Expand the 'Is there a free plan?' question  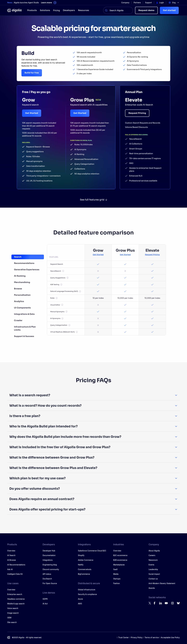(93, 416)
